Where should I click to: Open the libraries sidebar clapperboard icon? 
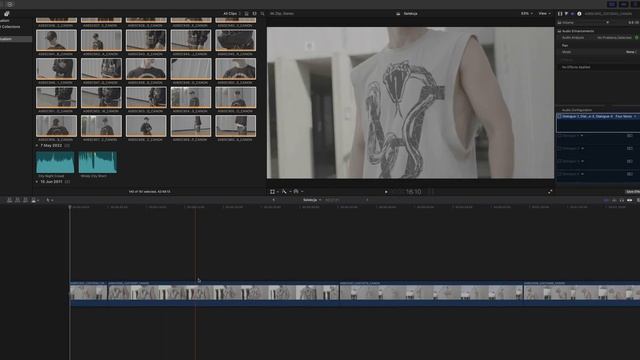[7, 13]
